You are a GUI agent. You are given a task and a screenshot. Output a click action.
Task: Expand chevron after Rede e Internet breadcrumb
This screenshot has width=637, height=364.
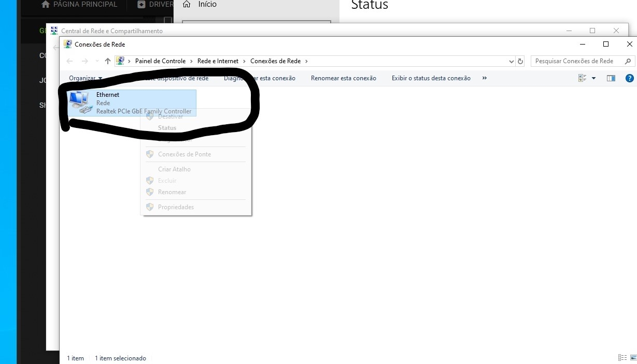(245, 61)
